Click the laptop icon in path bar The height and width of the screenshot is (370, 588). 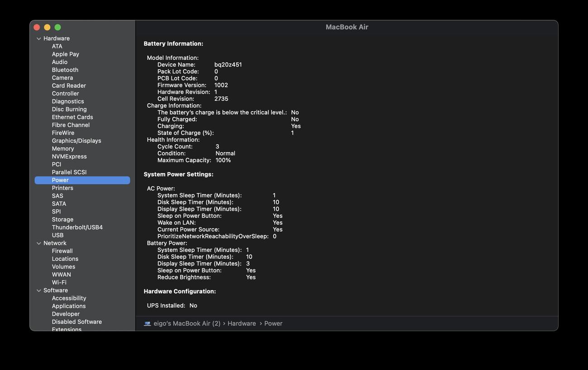[x=147, y=323]
